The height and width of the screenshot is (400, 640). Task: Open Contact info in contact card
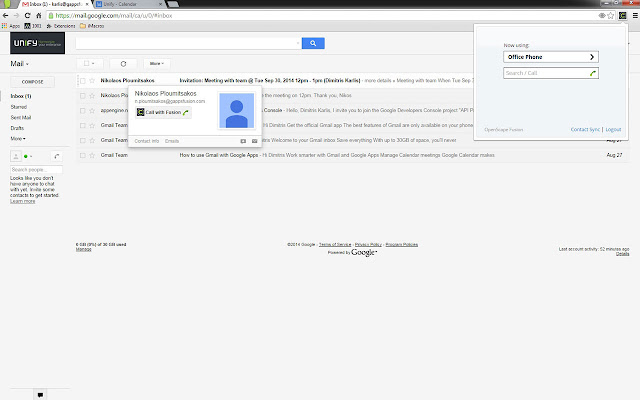click(147, 141)
